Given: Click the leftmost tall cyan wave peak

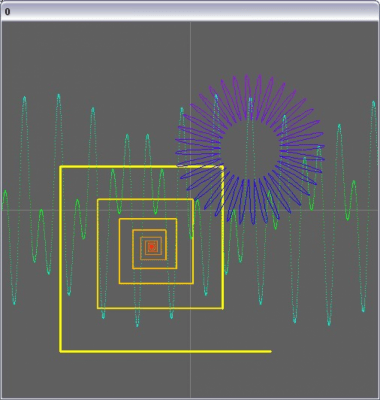Looking at the screenshot, I should [x=24, y=98].
